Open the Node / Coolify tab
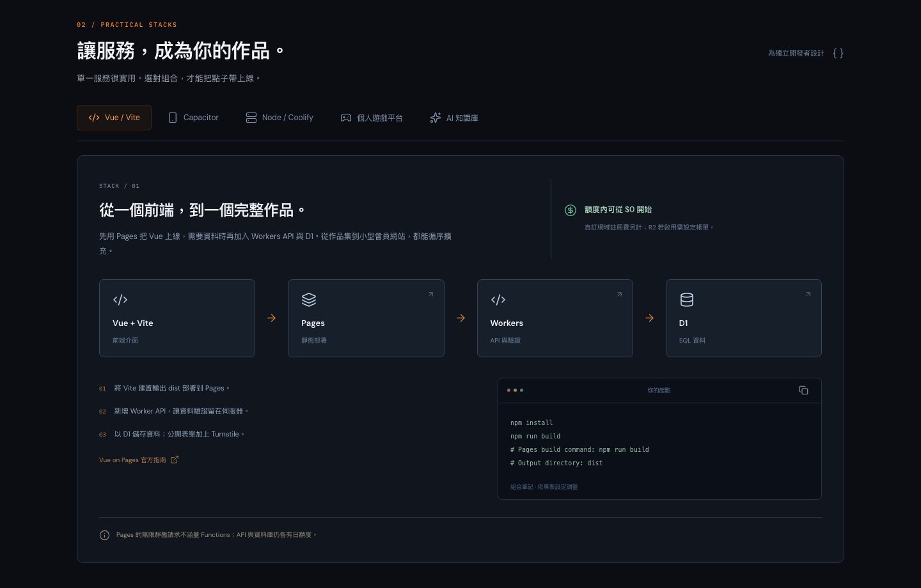Viewport: 921px width, 588px height. [x=279, y=118]
